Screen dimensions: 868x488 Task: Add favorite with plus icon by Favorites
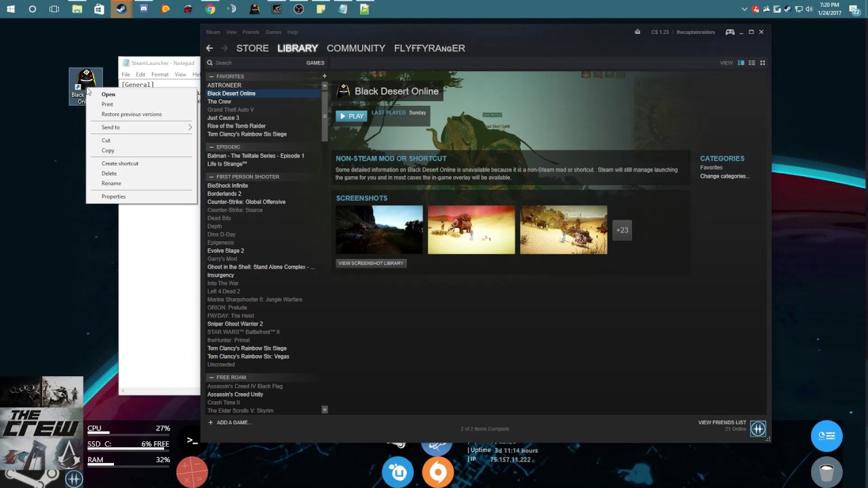point(324,76)
